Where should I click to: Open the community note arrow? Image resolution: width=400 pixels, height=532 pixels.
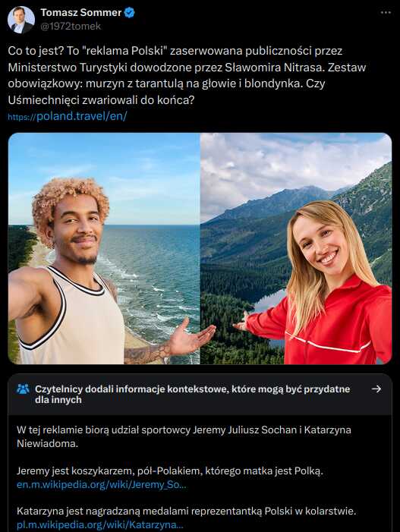(376, 389)
